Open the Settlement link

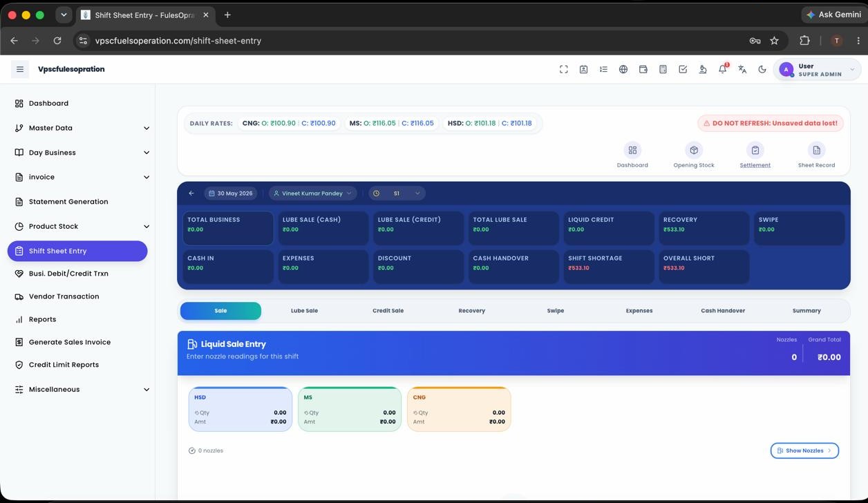755,165
